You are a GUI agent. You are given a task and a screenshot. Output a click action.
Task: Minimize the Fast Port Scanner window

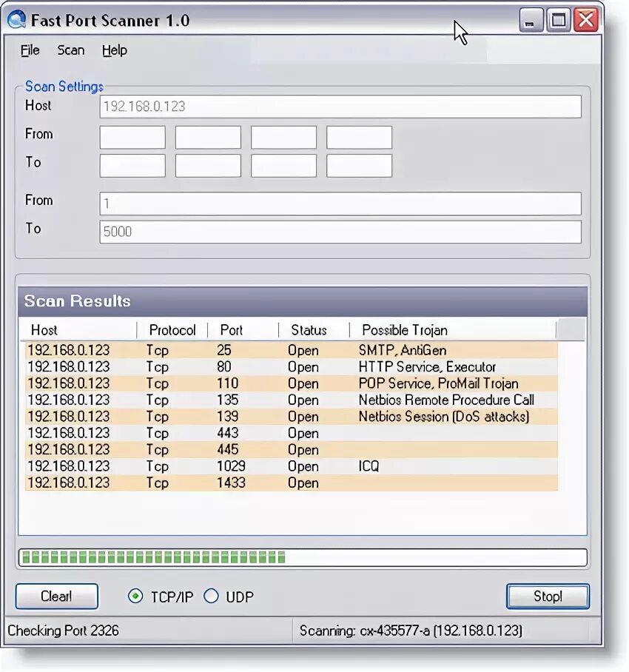click(x=531, y=20)
